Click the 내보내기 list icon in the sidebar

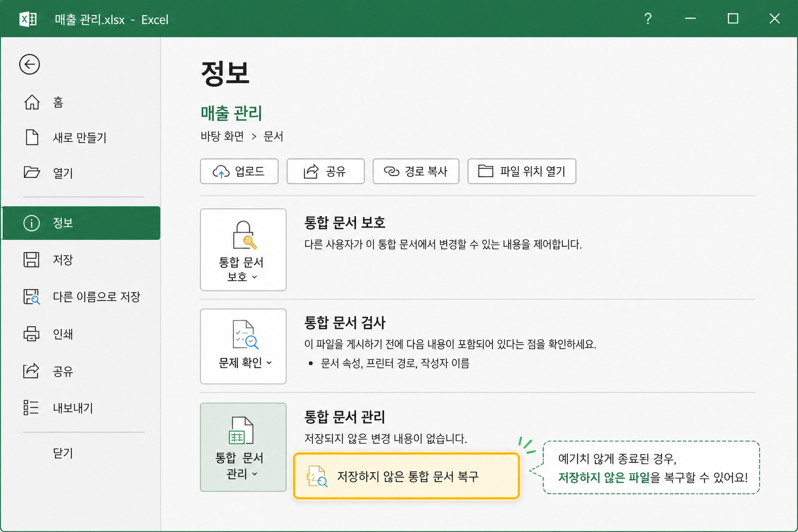tap(32, 408)
